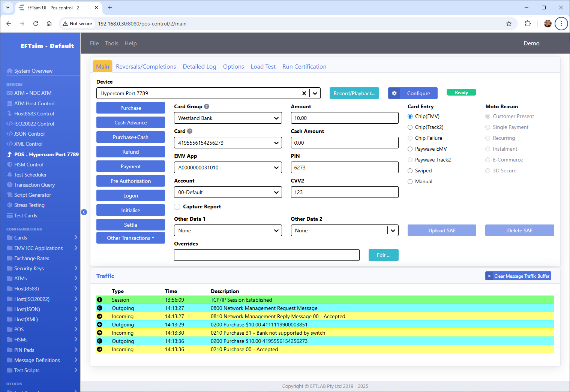This screenshot has width=570, height=392.
Task: Click the Purchase transaction button
Action: (x=130, y=108)
